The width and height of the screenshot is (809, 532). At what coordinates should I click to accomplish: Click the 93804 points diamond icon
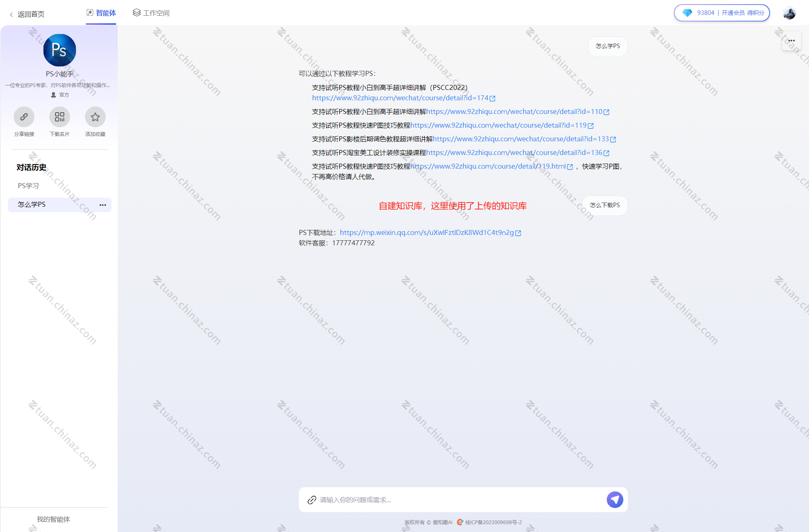tap(687, 13)
